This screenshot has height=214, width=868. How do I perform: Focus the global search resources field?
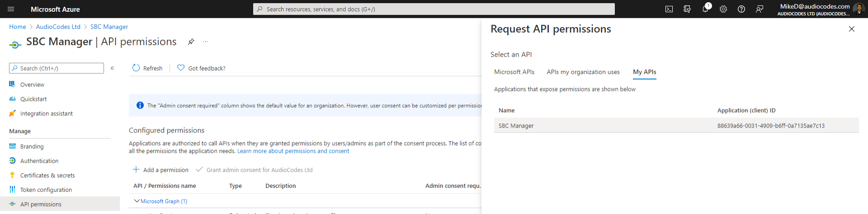[434, 9]
